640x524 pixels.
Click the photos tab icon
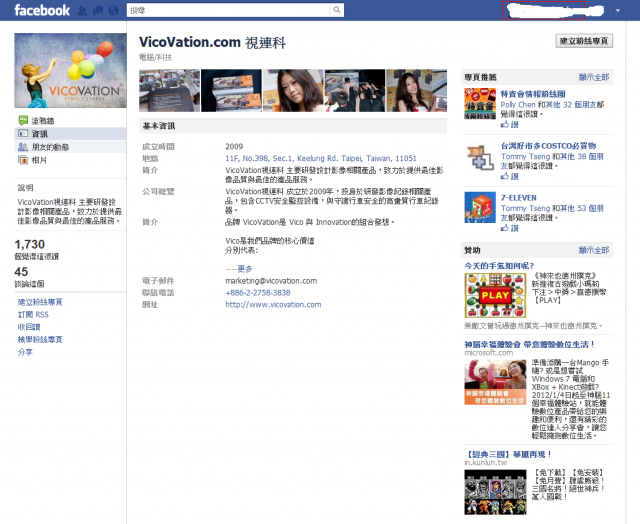point(23,160)
